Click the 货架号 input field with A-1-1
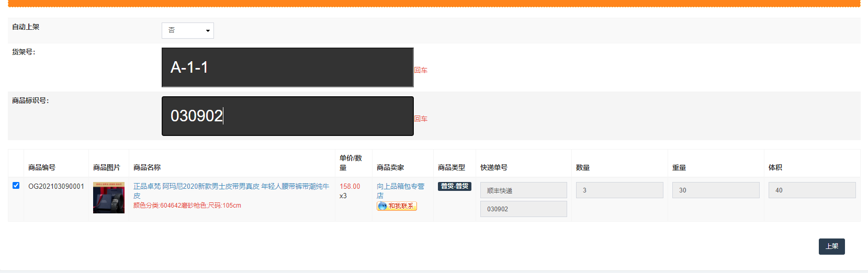Screen dimensions: 868x273 point(287,67)
